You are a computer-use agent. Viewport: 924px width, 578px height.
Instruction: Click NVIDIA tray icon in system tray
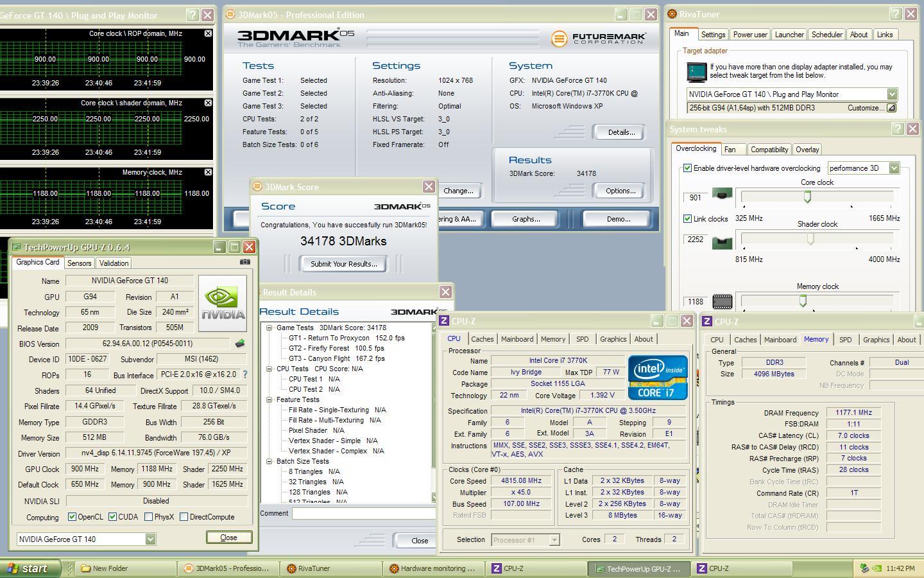pos(877,568)
